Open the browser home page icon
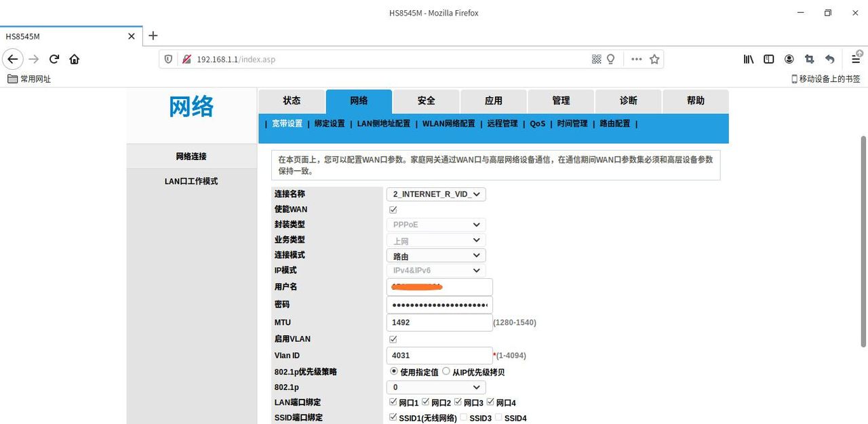The width and height of the screenshot is (868, 424). click(x=75, y=59)
